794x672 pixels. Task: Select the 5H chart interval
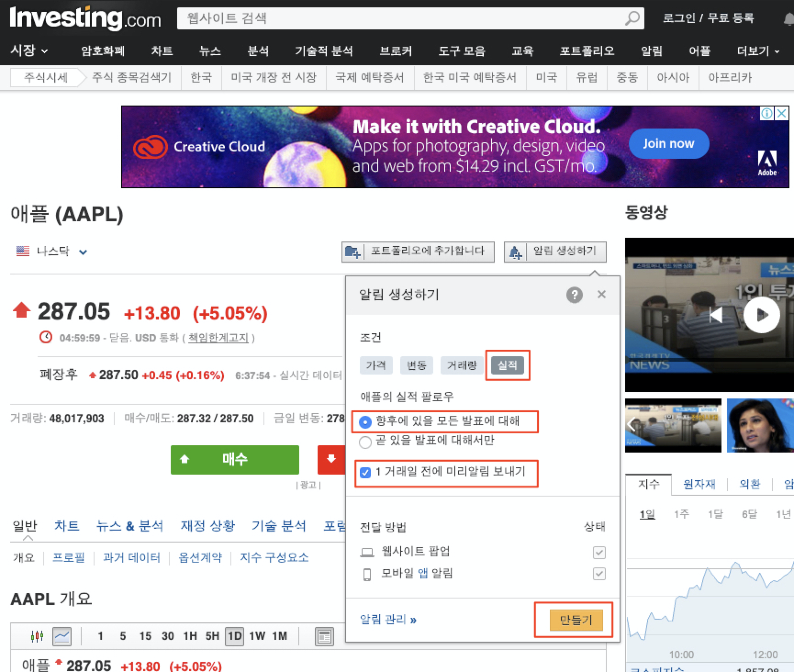point(212,636)
